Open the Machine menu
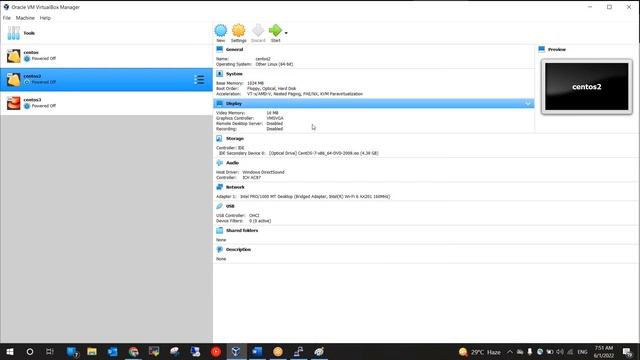This screenshot has height=360, width=640. coord(25,18)
